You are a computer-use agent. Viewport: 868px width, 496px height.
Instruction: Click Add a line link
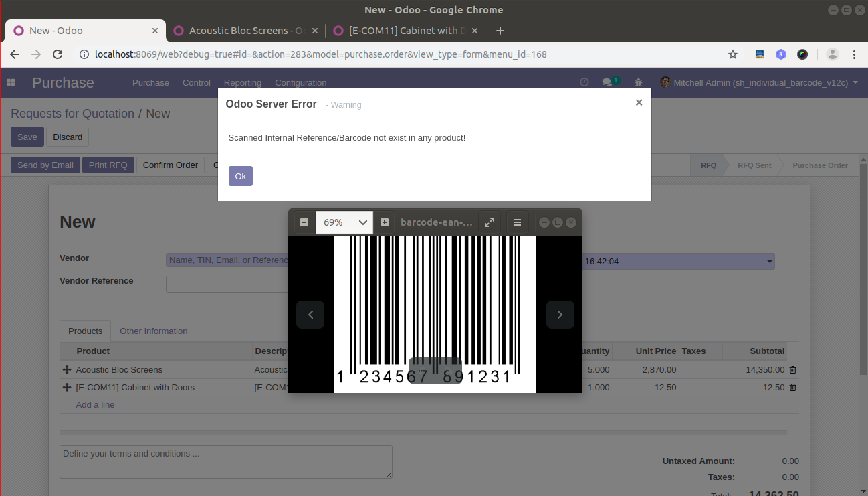(x=95, y=404)
